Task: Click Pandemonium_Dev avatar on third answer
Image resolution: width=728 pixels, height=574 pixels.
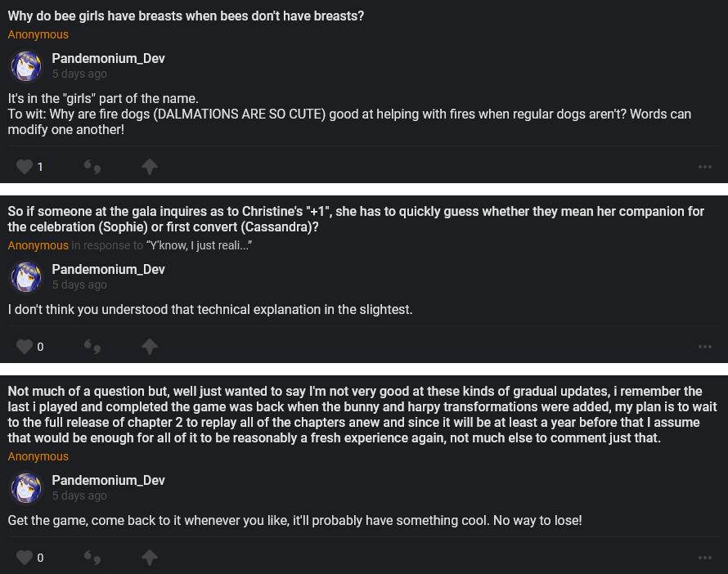Action: click(x=26, y=488)
